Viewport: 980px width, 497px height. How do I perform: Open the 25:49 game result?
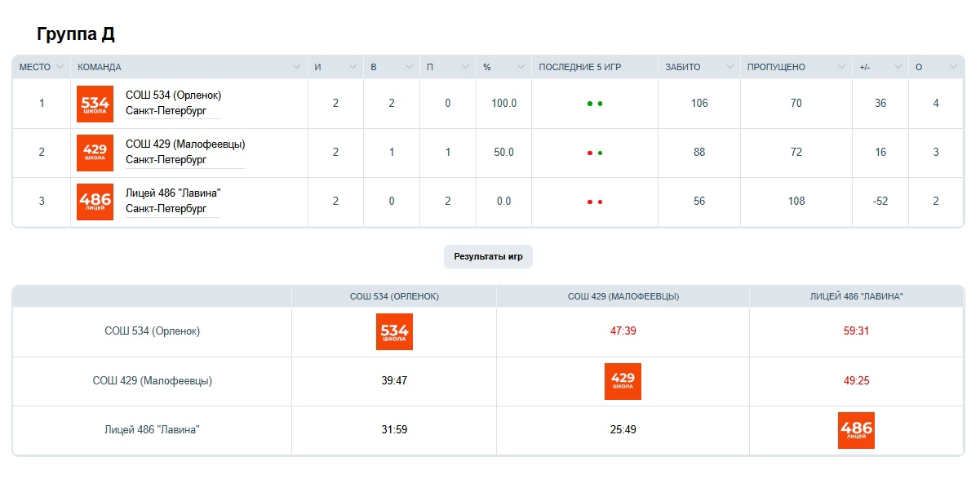(x=623, y=429)
